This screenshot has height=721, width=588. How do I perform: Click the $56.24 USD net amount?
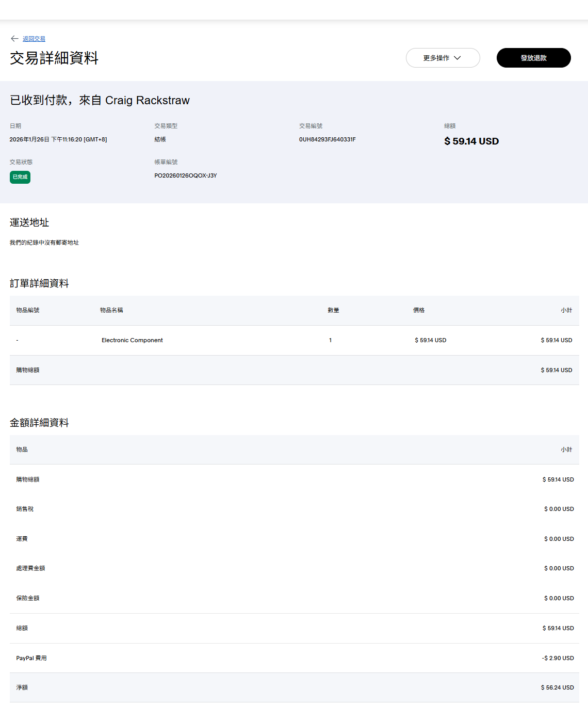(x=557, y=687)
